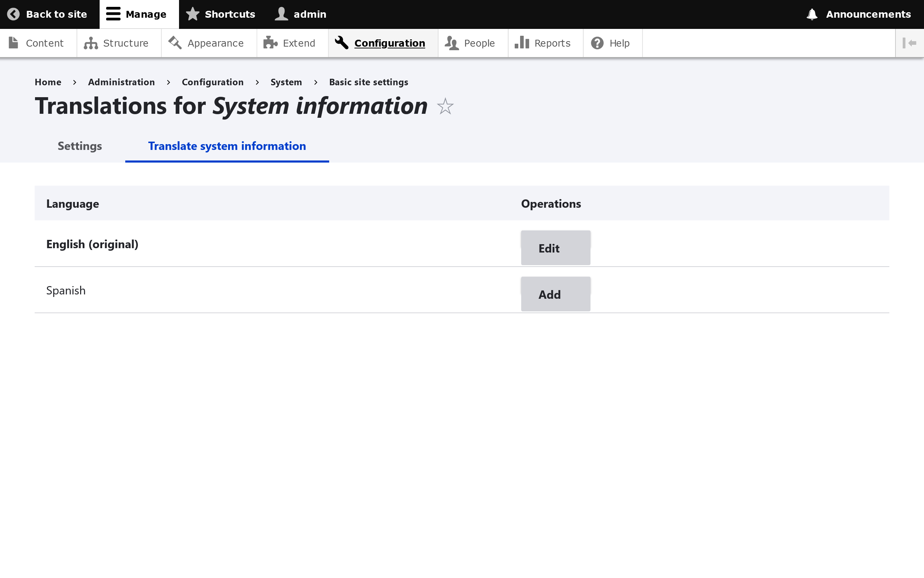Go to Home breadcrumb link
Viewport: 924px width, 578px height.
[x=48, y=82]
